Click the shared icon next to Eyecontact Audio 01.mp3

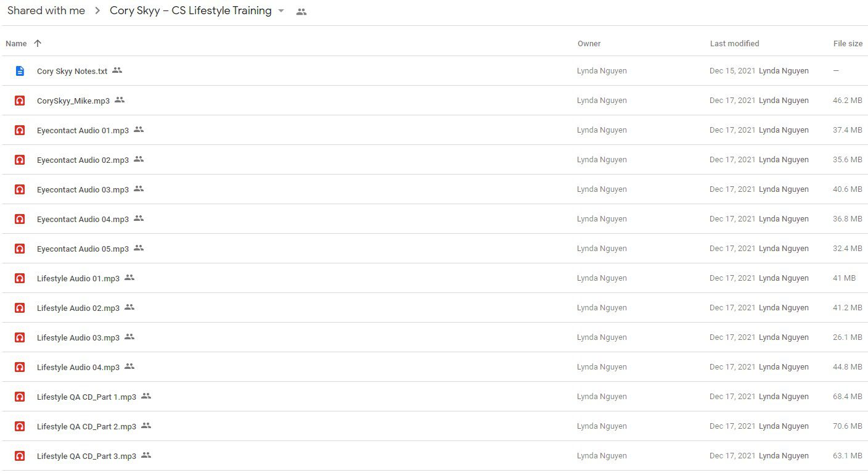coord(139,130)
